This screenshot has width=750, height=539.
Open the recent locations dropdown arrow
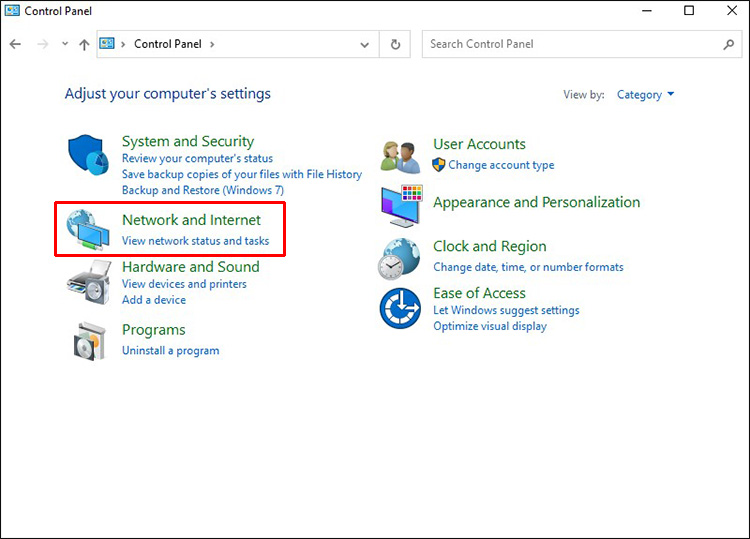[x=64, y=45]
